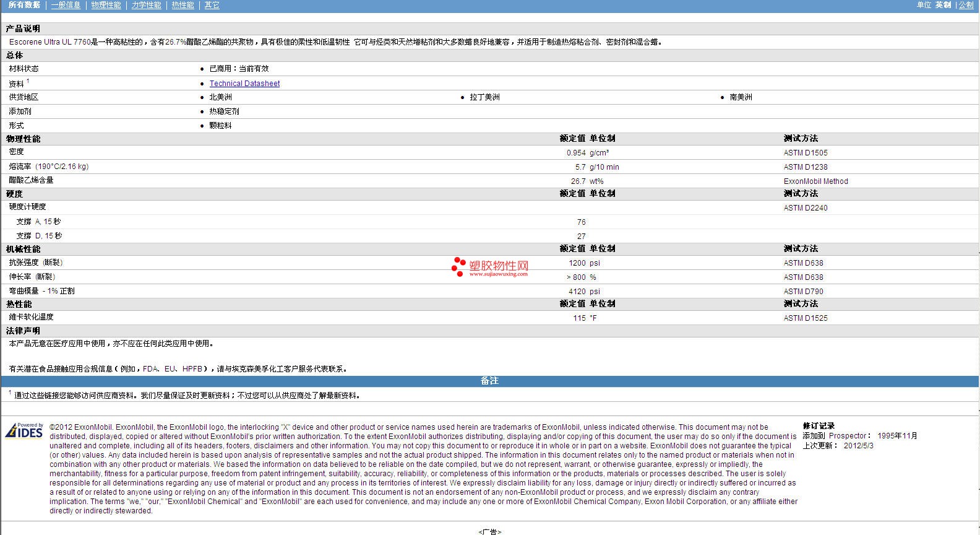980x535 pixels.
Task: Switch units to 公制
Action: [x=966, y=5]
